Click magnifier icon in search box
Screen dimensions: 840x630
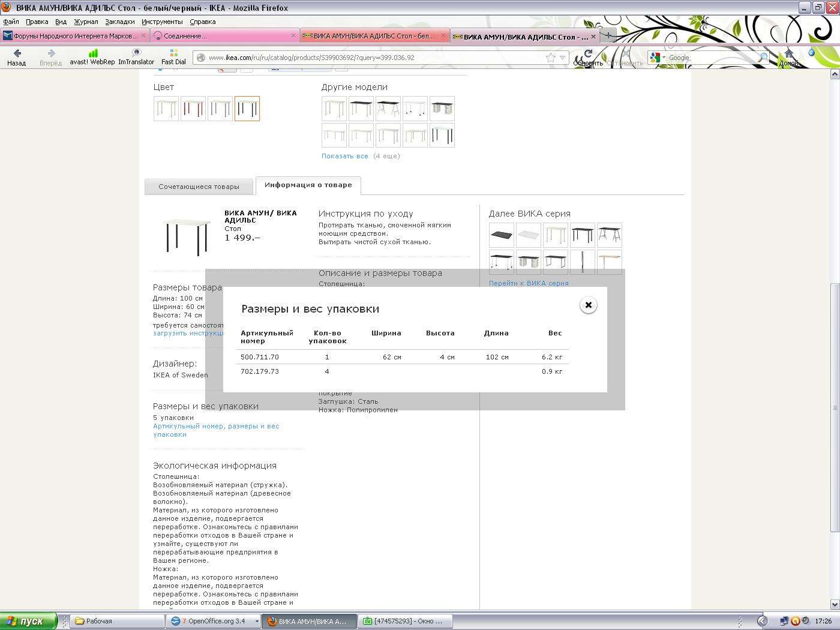[763, 58]
